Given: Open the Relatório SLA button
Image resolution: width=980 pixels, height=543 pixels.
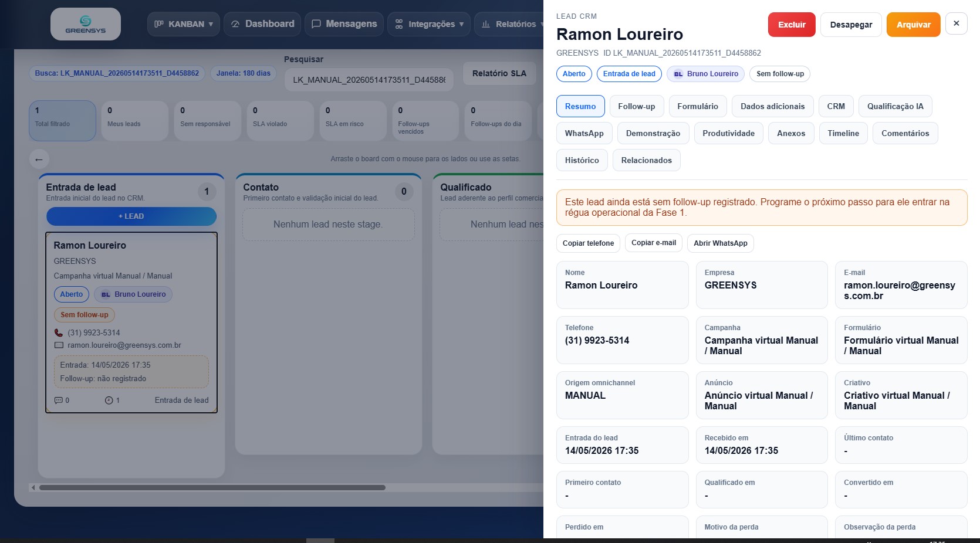Looking at the screenshot, I should [499, 73].
